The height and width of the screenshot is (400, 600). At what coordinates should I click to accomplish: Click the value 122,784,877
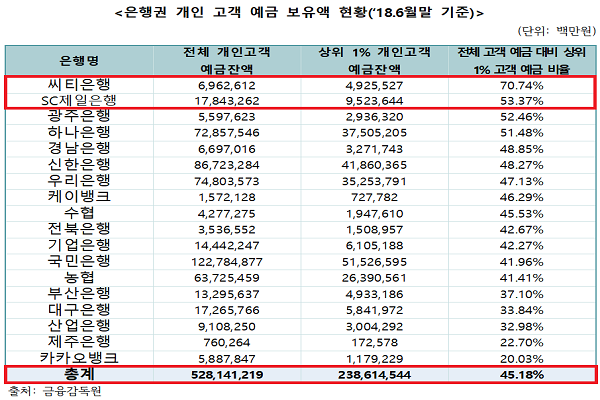[x=227, y=262]
